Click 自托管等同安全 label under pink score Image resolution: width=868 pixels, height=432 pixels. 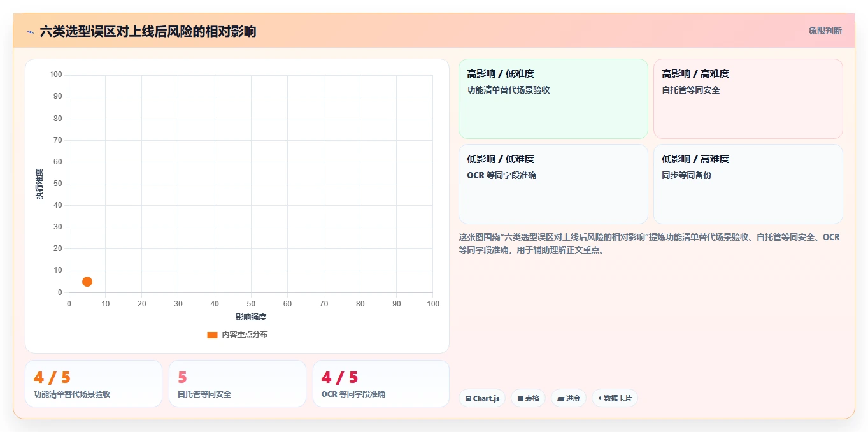(204, 394)
